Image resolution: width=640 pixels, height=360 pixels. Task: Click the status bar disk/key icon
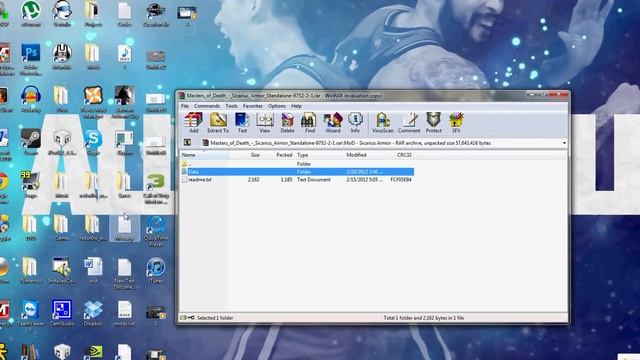(x=187, y=318)
